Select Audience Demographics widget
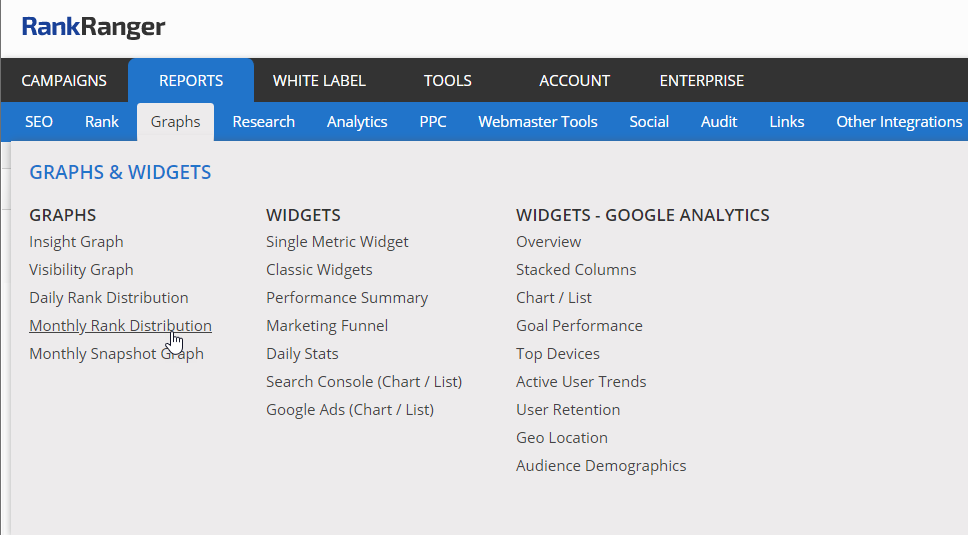This screenshot has height=535, width=968. [601, 466]
